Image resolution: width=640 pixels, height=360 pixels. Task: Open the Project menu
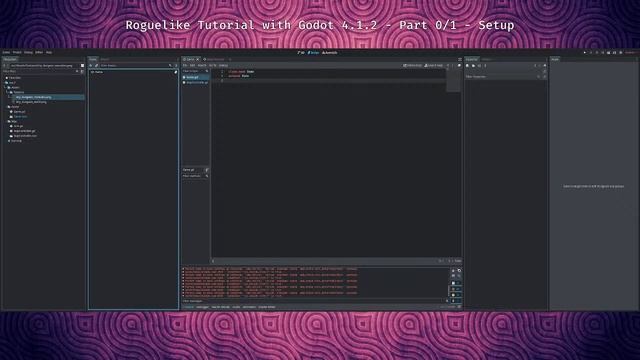pyautogui.click(x=17, y=52)
